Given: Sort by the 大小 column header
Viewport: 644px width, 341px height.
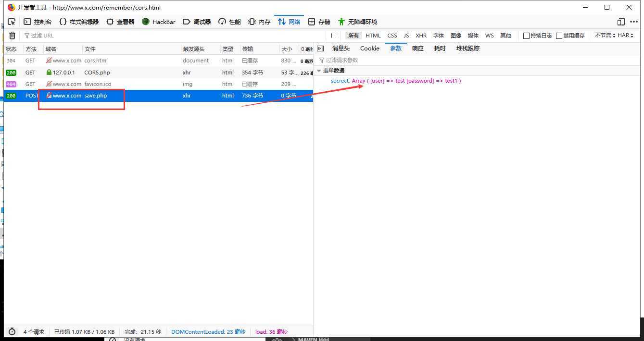Looking at the screenshot, I should [x=289, y=49].
